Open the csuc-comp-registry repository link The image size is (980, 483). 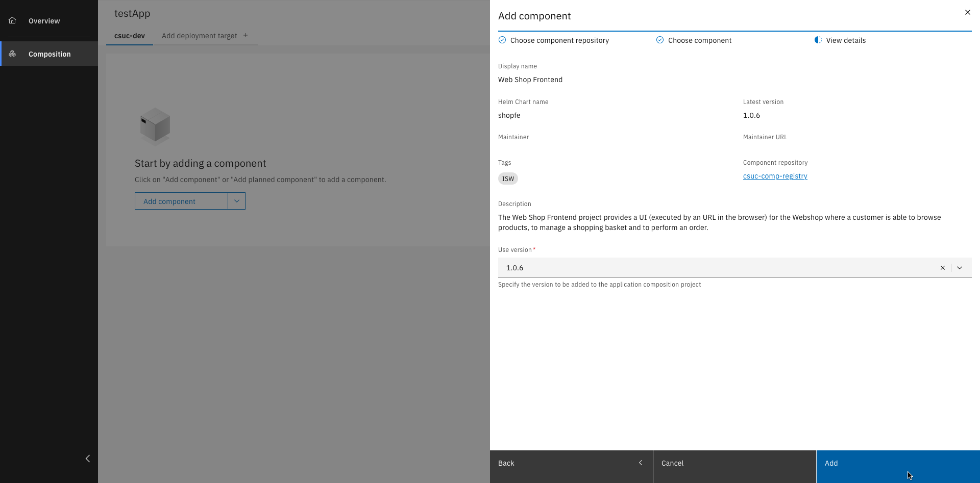775,176
